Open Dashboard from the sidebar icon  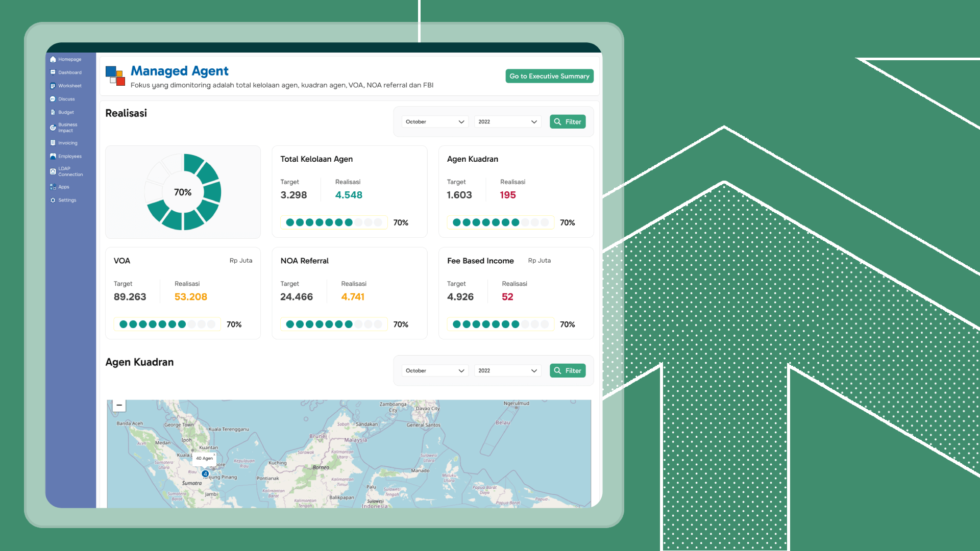tap(53, 72)
